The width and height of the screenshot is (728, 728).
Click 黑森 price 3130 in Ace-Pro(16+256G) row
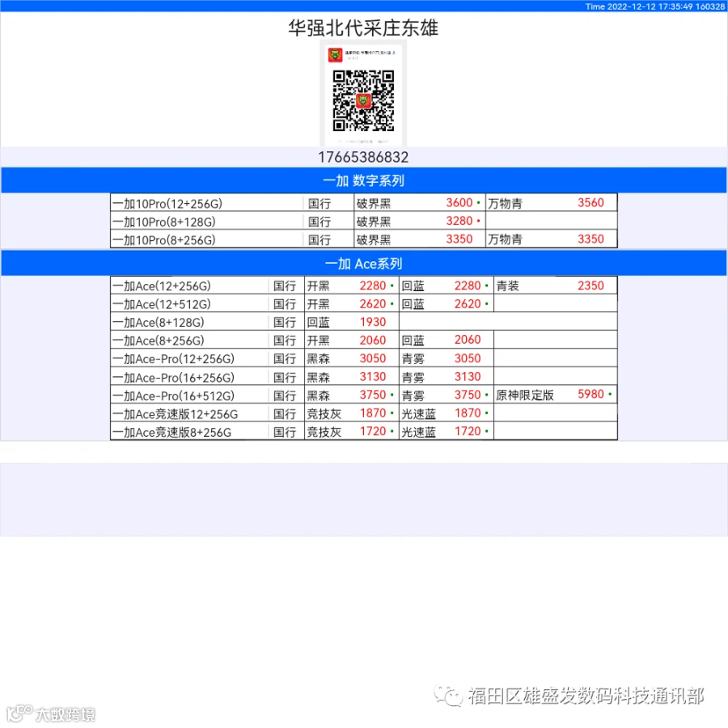[373, 376]
